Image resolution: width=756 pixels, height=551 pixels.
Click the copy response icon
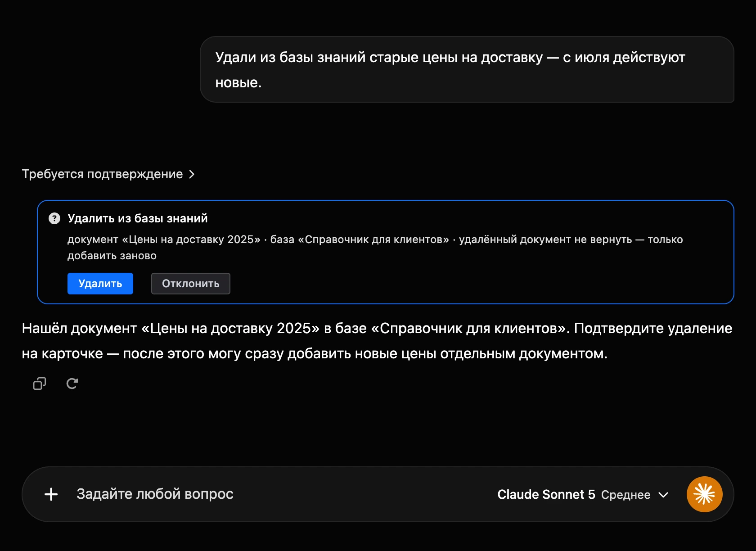coord(40,384)
